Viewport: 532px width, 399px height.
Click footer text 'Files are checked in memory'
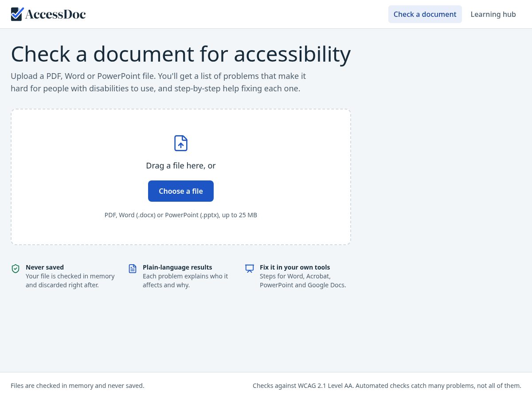point(78,386)
